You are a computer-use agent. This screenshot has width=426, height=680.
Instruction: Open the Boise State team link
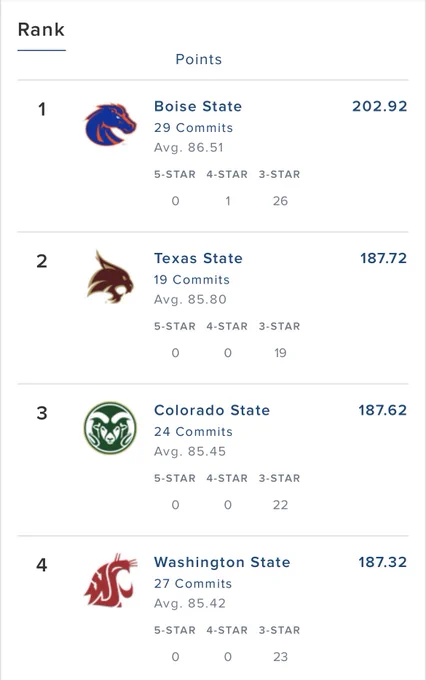(x=198, y=106)
